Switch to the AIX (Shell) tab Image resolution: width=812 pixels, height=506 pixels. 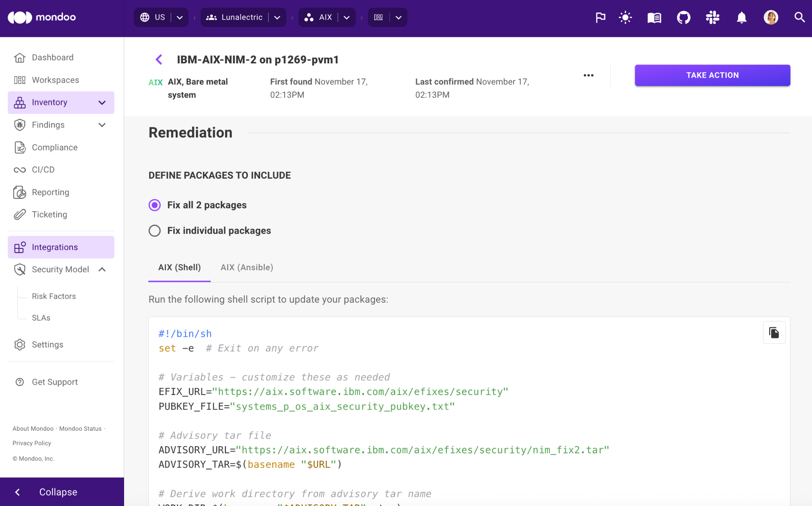tap(179, 267)
